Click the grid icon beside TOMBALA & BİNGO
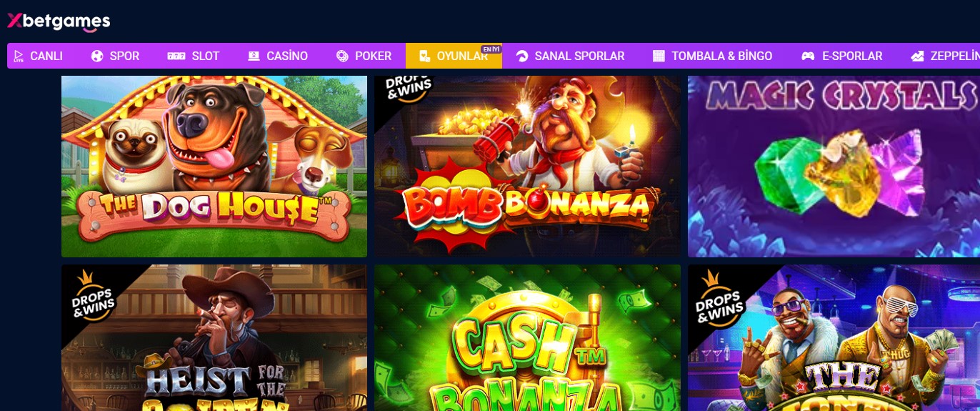Screen dimensions: 980x411 coord(659,56)
